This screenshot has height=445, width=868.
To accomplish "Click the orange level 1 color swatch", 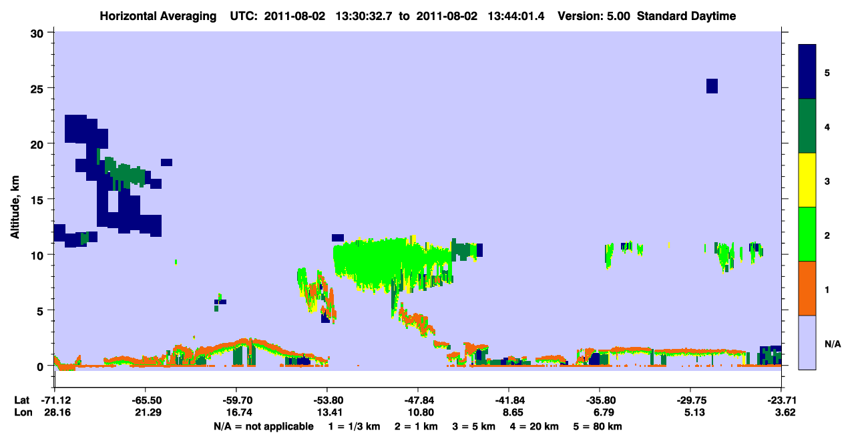I will point(807,288).
